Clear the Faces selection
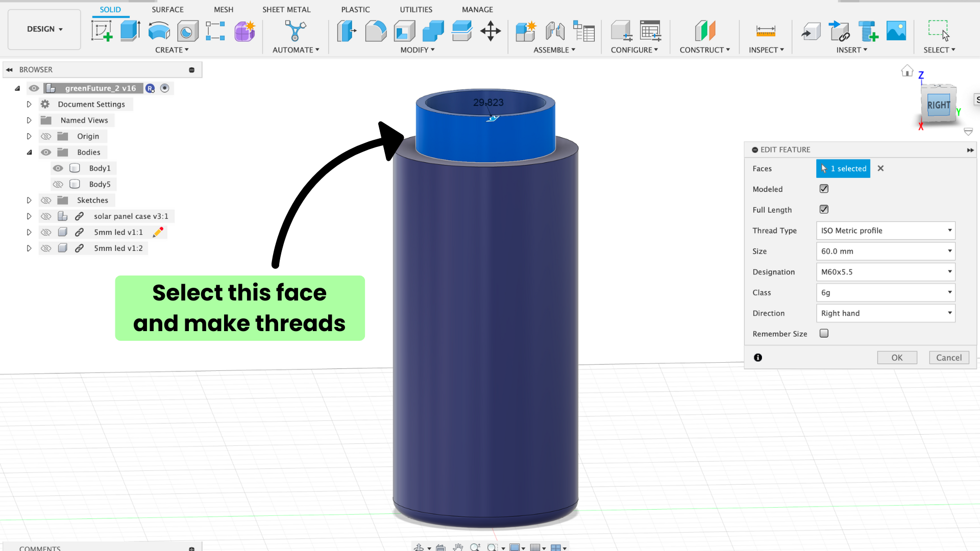This screenshot has width=980, height=551. (x=880, y=168)
